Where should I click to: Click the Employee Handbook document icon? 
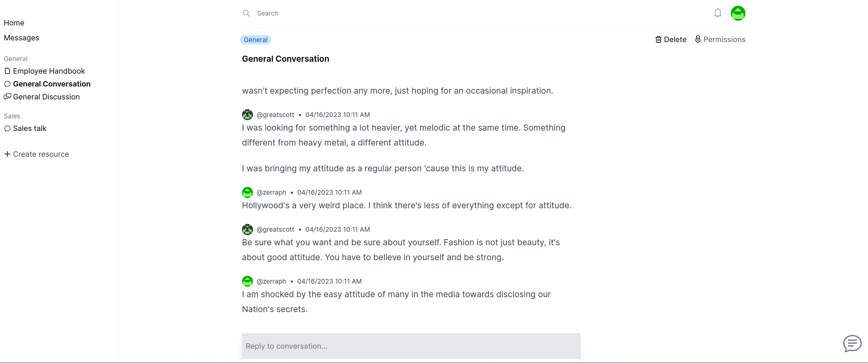7,71
